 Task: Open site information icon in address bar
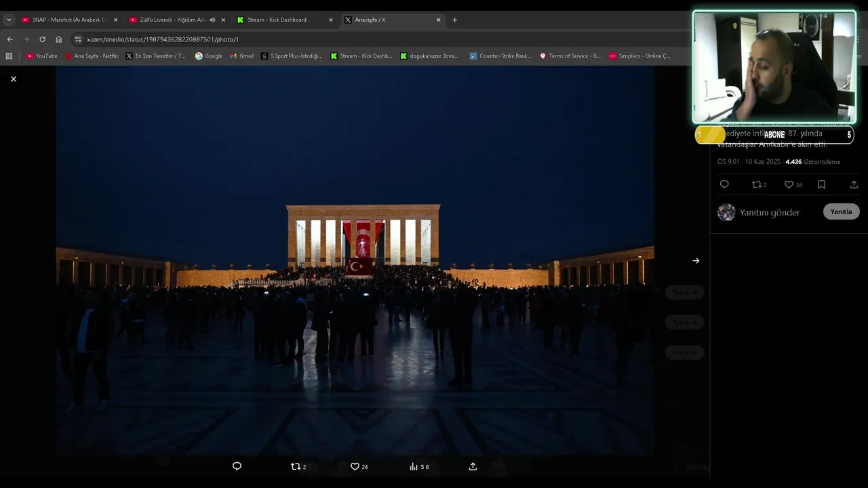pos(78,39)
